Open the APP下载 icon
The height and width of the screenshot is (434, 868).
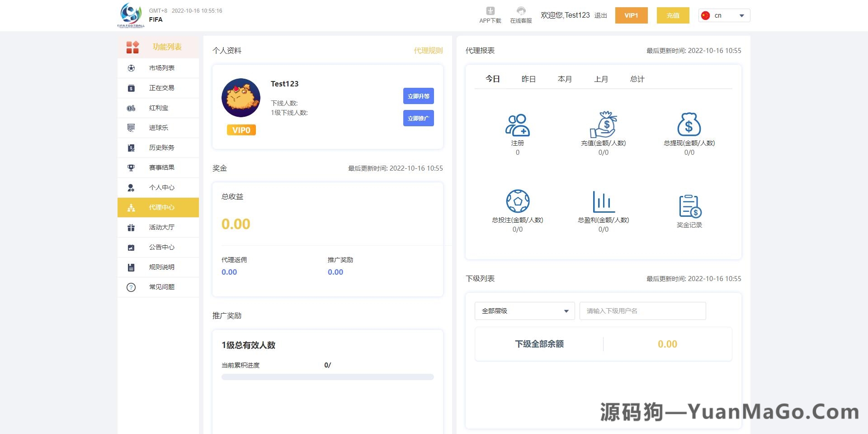[490, 14]
